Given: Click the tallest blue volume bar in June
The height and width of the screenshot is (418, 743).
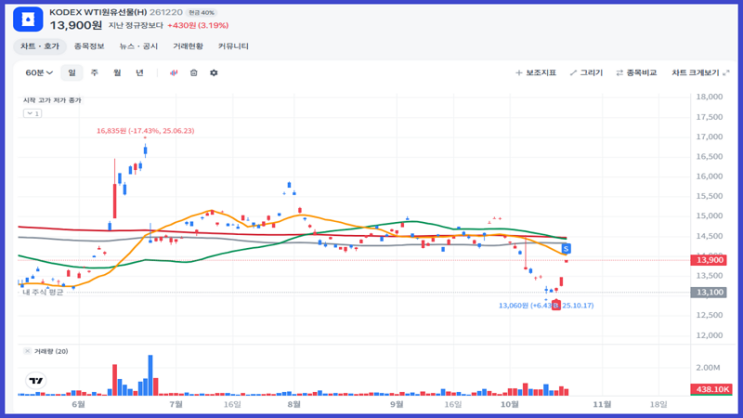Looking at the screenshot, I should pos(150,375).
